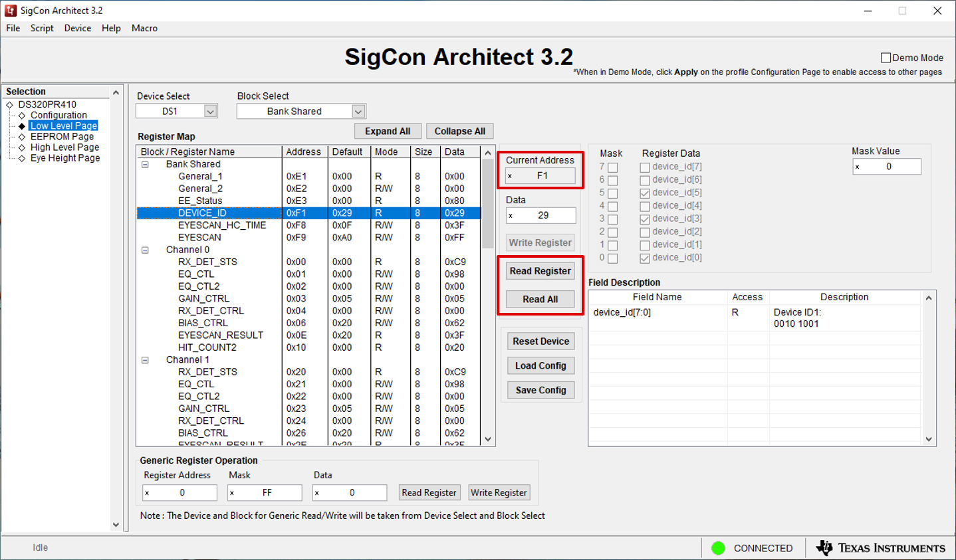Click the Generic Mask input field showing FF

[x=265, y=493]
